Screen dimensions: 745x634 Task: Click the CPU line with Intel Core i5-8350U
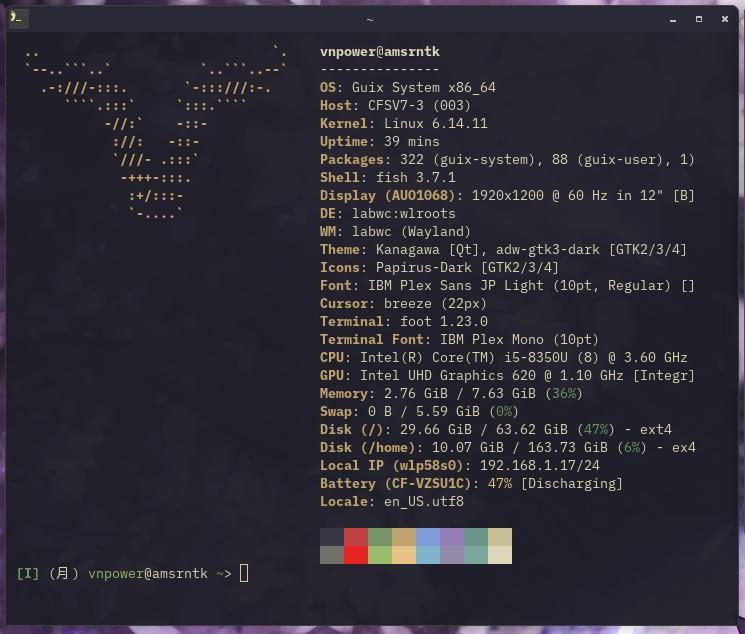(x=503, y=357)
